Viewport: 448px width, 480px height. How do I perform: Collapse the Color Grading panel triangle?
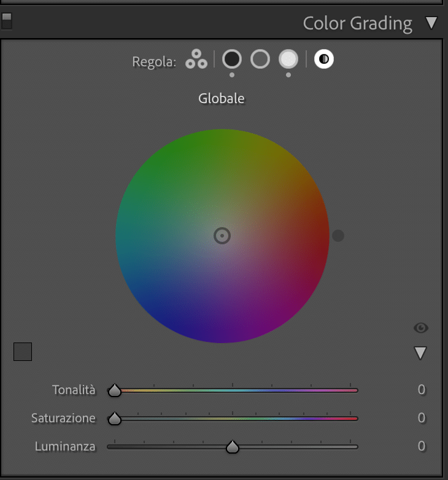(x=431, y=23)
